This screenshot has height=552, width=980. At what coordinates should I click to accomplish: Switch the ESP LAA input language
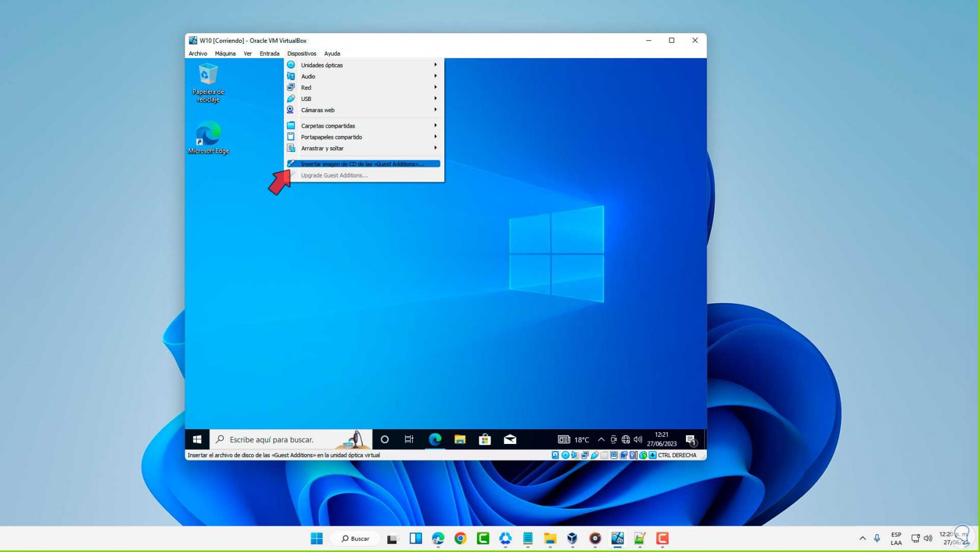pos(896,539)
